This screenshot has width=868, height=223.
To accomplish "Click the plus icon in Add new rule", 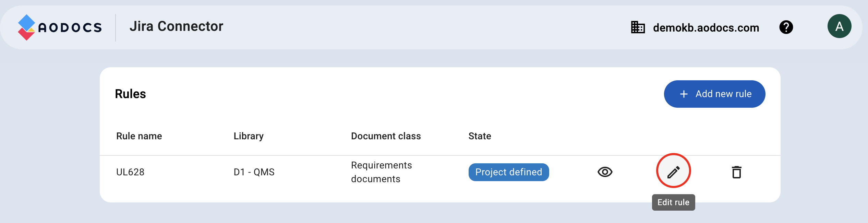I will click(x=684, y=94).
